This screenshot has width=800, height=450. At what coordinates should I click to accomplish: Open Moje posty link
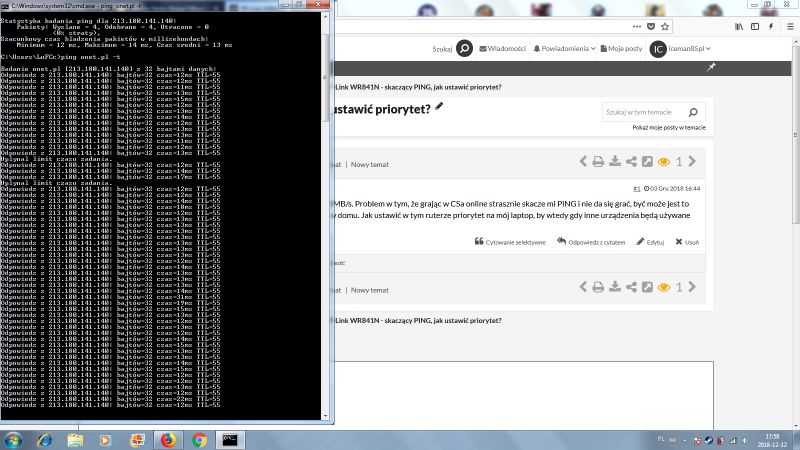coord(621,48)
